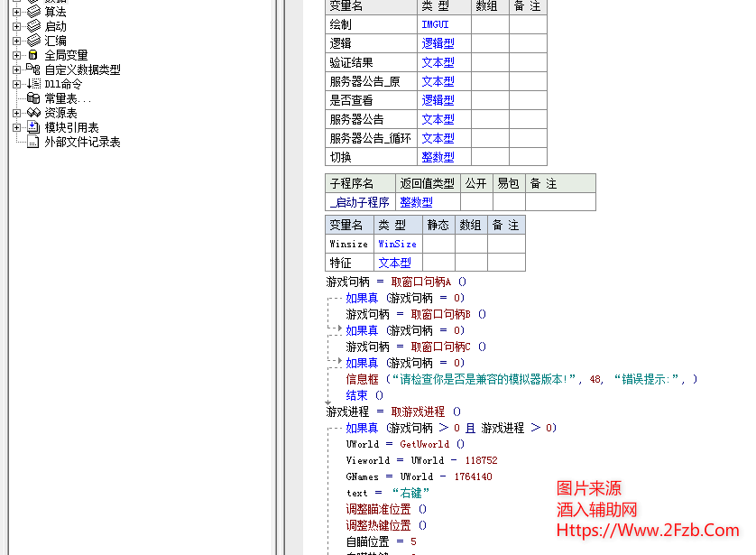Click the 模块引用表 document icon
This screenshot has width=756, height=555.
33,127
